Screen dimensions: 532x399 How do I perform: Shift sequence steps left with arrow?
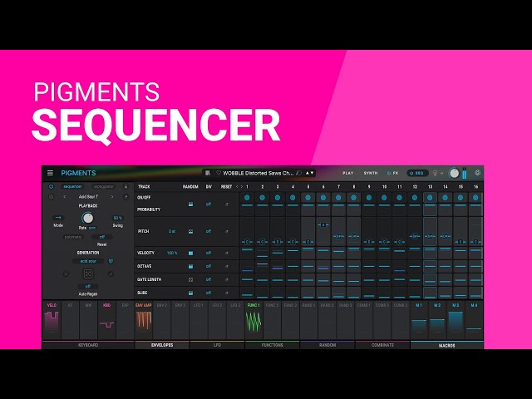tap(237, 186)
